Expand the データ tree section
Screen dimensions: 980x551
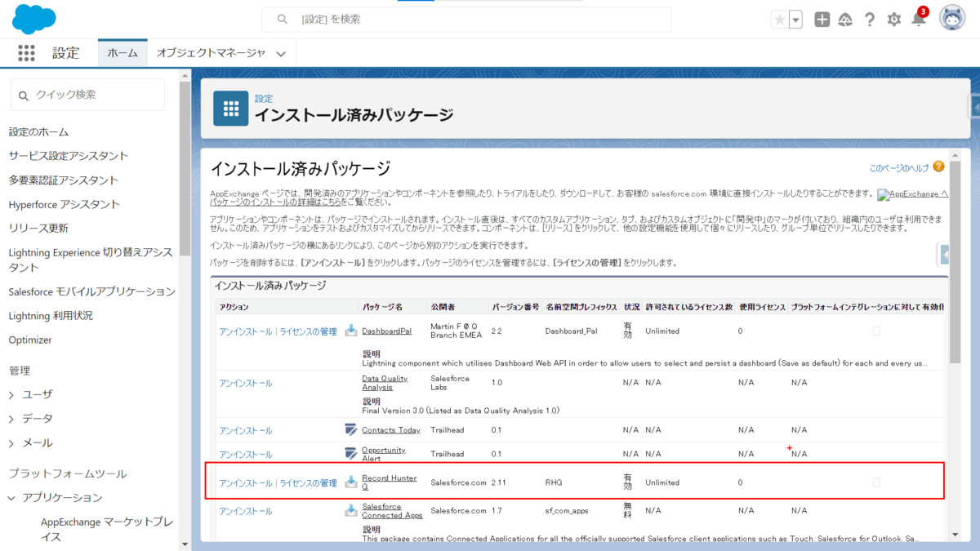click(x=11, y=419)
